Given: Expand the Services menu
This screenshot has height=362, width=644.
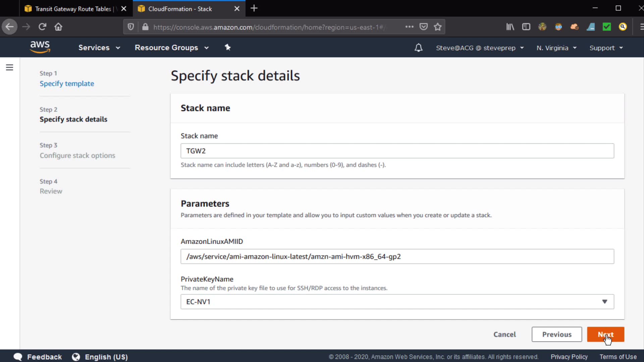Looking at the screenshot, I should point(99,48).
